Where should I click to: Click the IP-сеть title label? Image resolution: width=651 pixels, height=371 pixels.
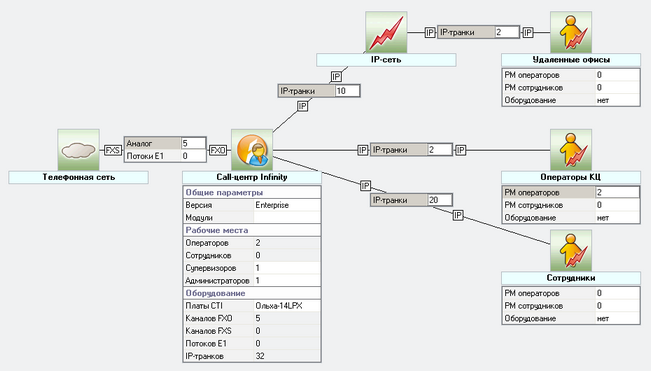pyautogui.click(x=386, y=60)
